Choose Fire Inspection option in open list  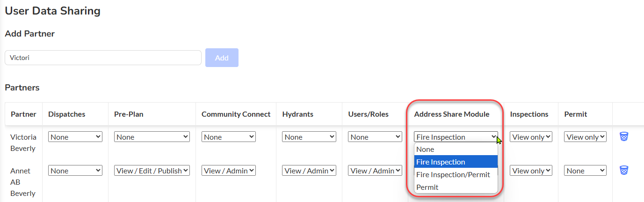456,162
